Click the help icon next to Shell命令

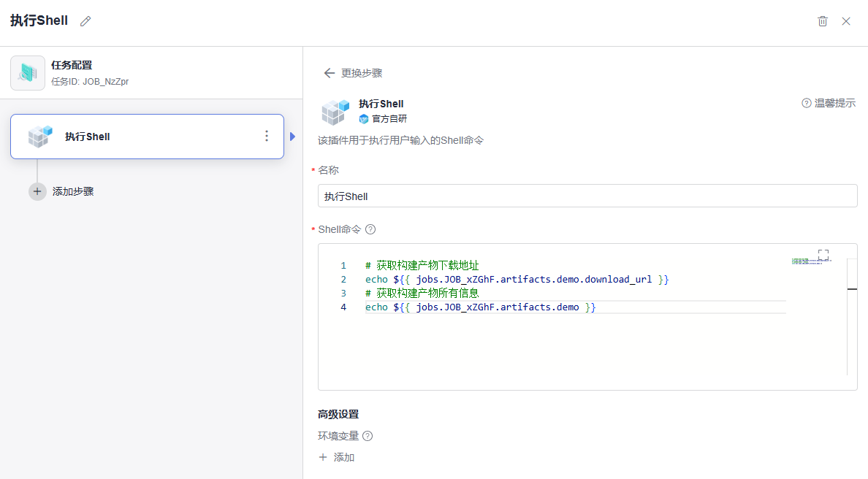370,229
